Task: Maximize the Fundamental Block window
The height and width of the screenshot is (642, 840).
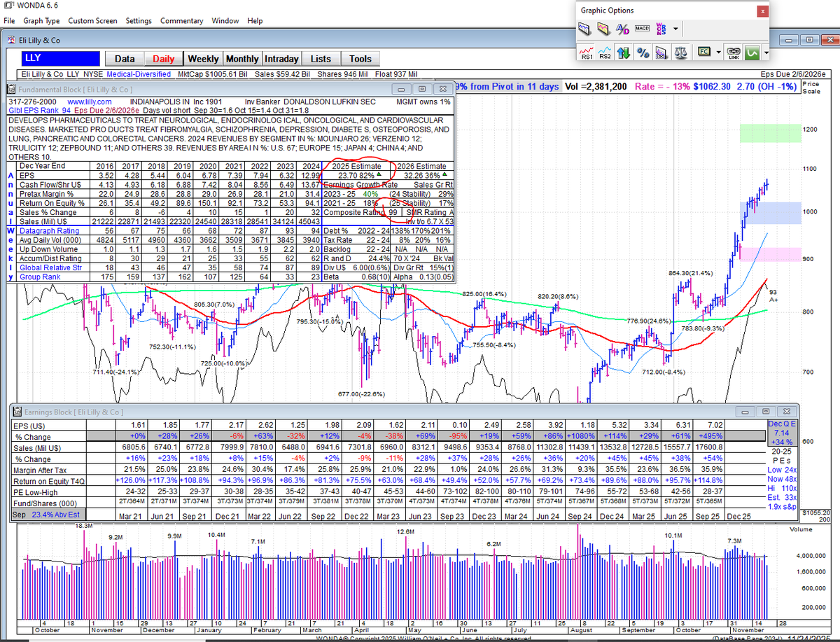Action: coord(422,89)
